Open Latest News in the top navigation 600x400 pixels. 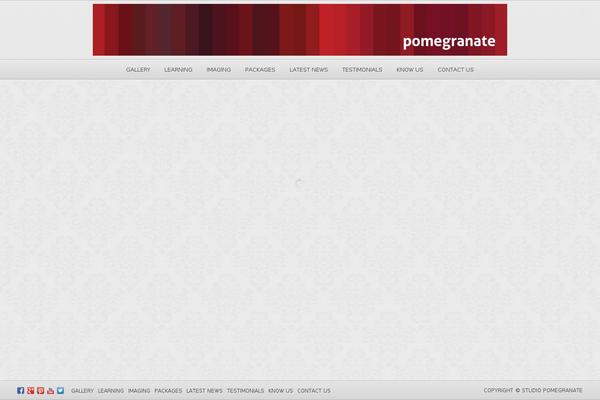[308, 70]
